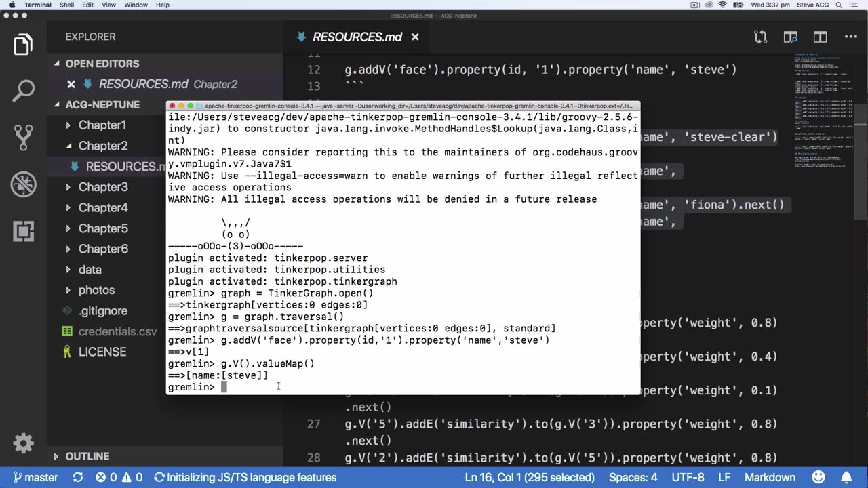Click the Ln 16, Col 1 position indicator

point(530,477)
